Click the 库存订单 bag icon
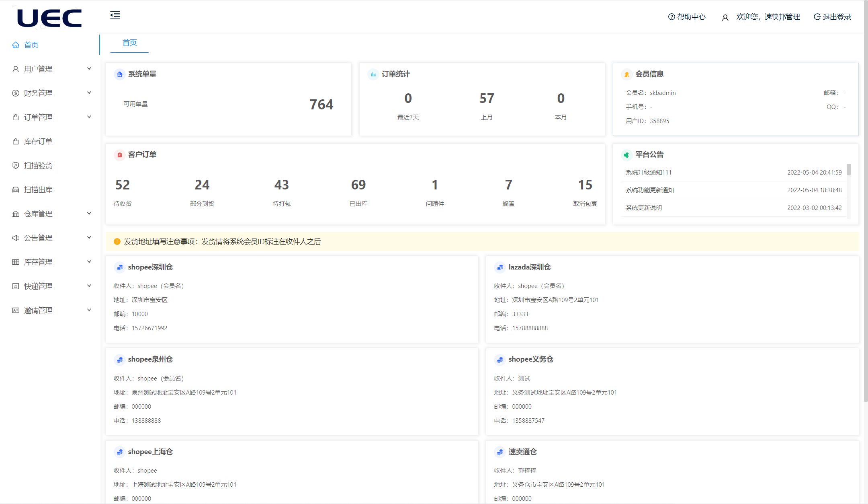Viewport: 868px width, 504px height. (16, 141)
